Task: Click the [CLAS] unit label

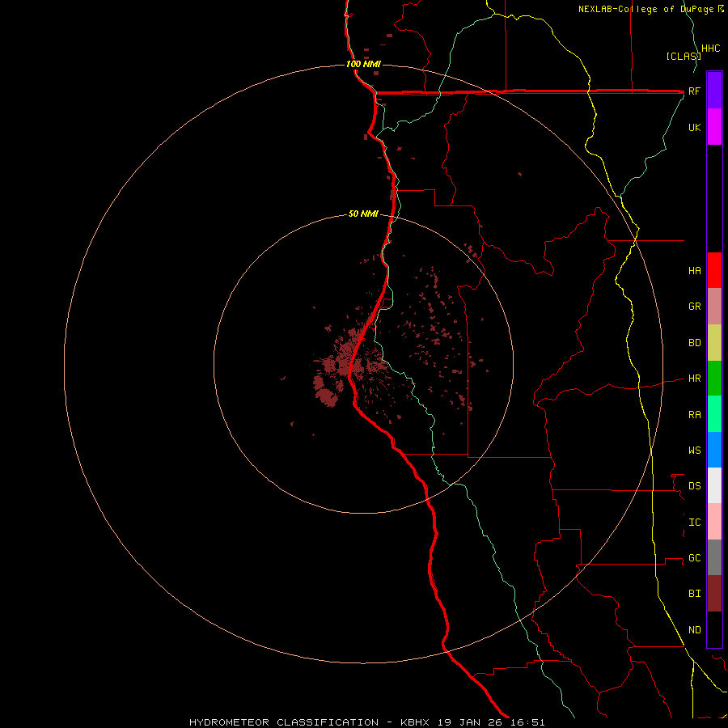Action: [x=684, y=56]
